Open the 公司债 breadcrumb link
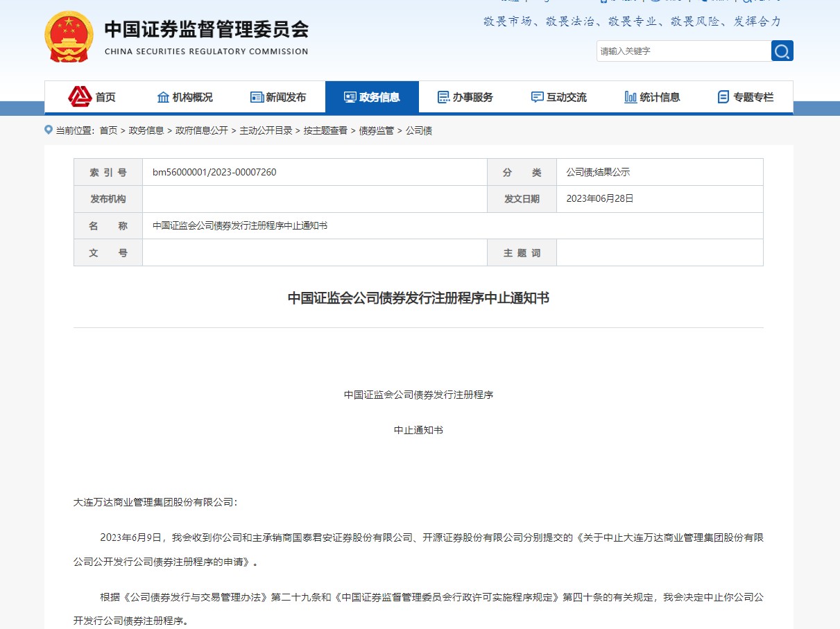 coord(418,130)
